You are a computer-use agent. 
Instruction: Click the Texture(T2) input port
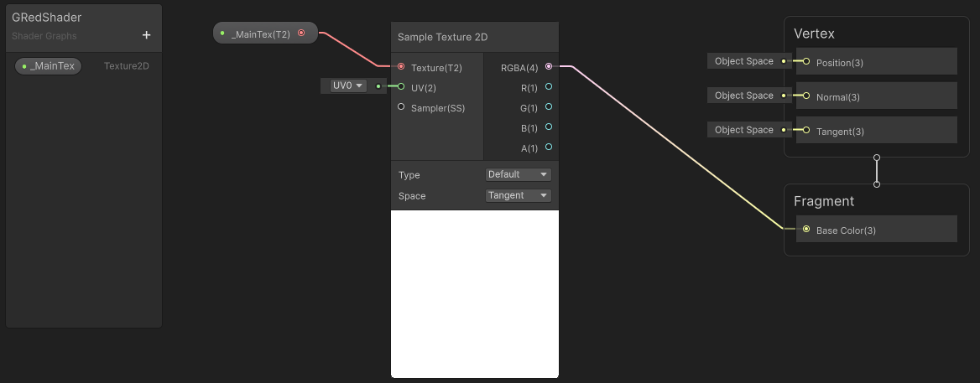point(401,66)
